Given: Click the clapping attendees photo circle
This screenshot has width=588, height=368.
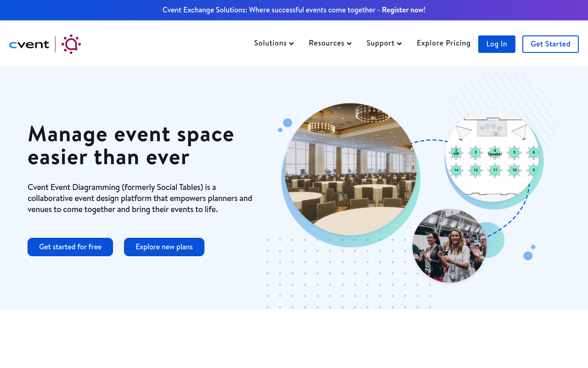Looking at the screenshot, I should tap(449, 246).
